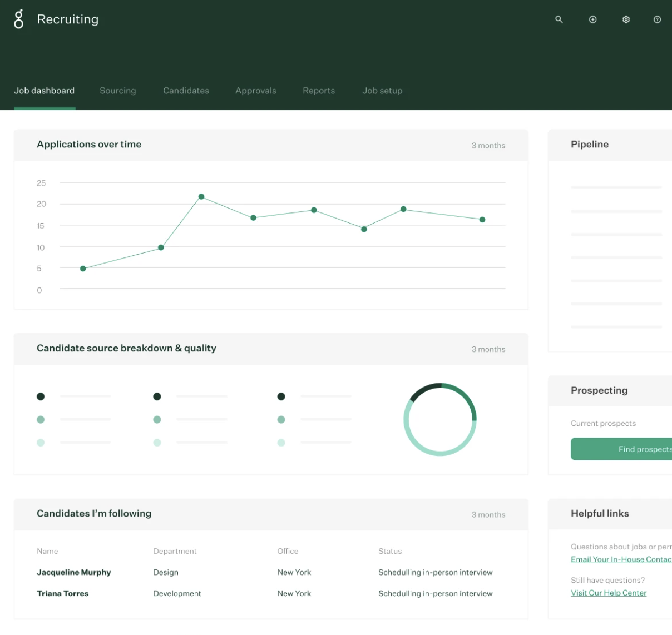The width and height of the screenshot is (672, 635).
Task: Select the Job dashboard tab
Action: 44,91
